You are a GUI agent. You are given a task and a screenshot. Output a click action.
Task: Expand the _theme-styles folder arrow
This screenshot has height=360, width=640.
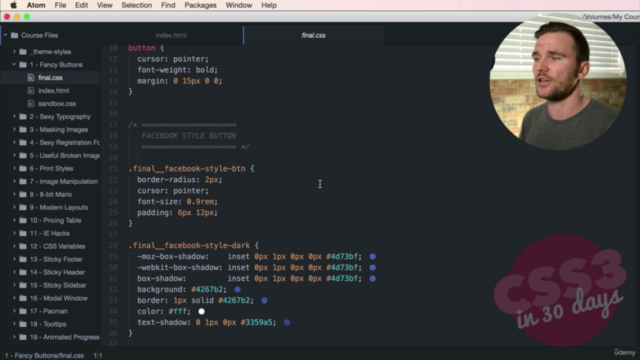click(14, 52)
